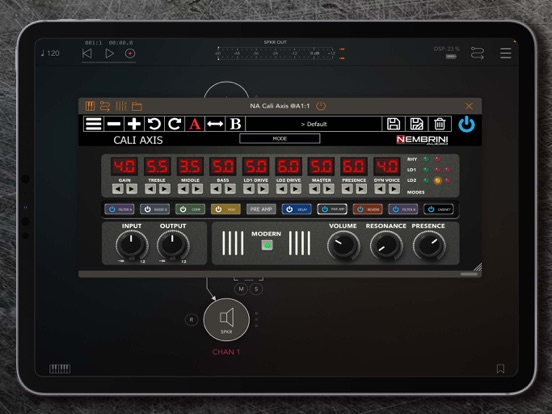Increase the LD1 DRIVE value

(x=263, y=189)
